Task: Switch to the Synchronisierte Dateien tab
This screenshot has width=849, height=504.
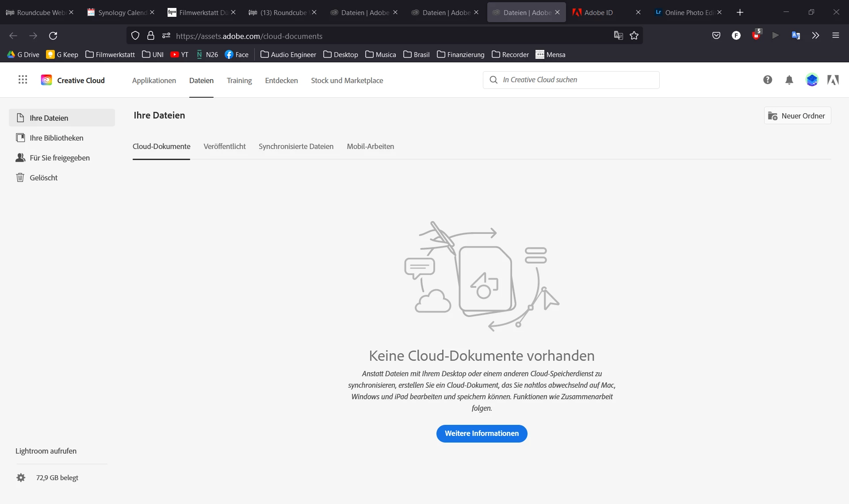Action: (x=296, y=146)
